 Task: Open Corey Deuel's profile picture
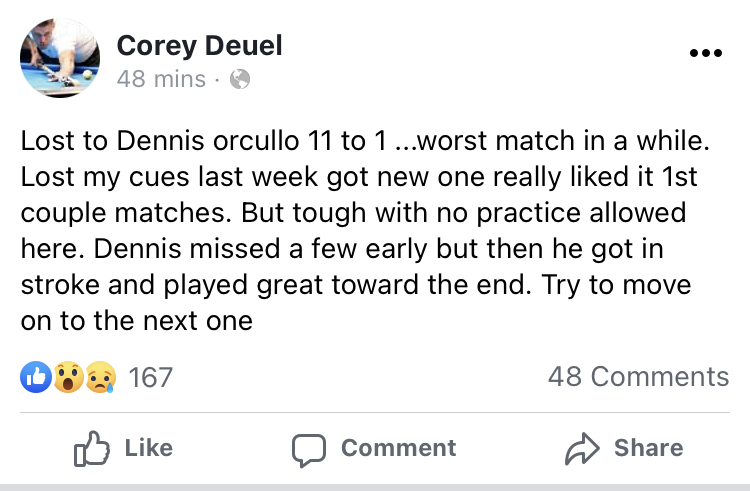click(x=60, y=58)
